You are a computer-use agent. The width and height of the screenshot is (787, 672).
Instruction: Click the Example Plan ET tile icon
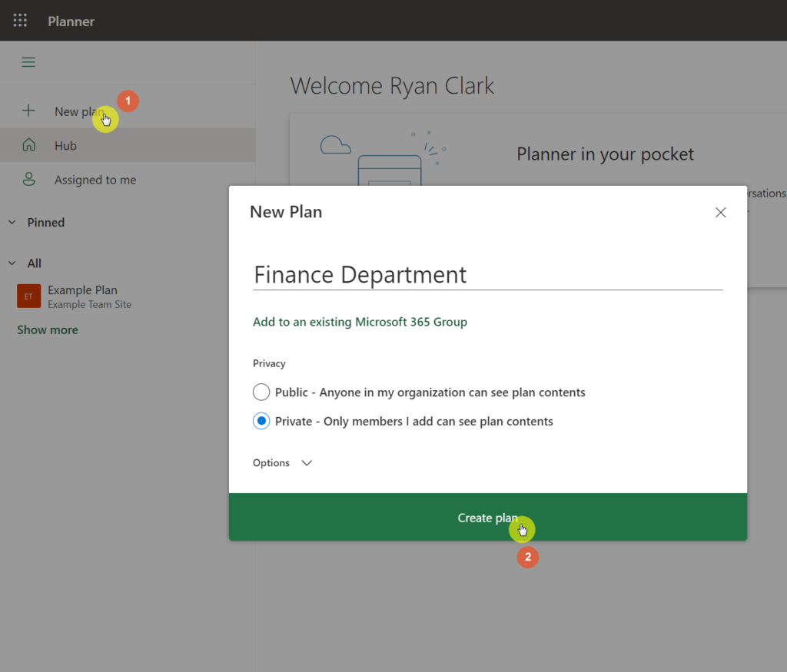(28, 296)
